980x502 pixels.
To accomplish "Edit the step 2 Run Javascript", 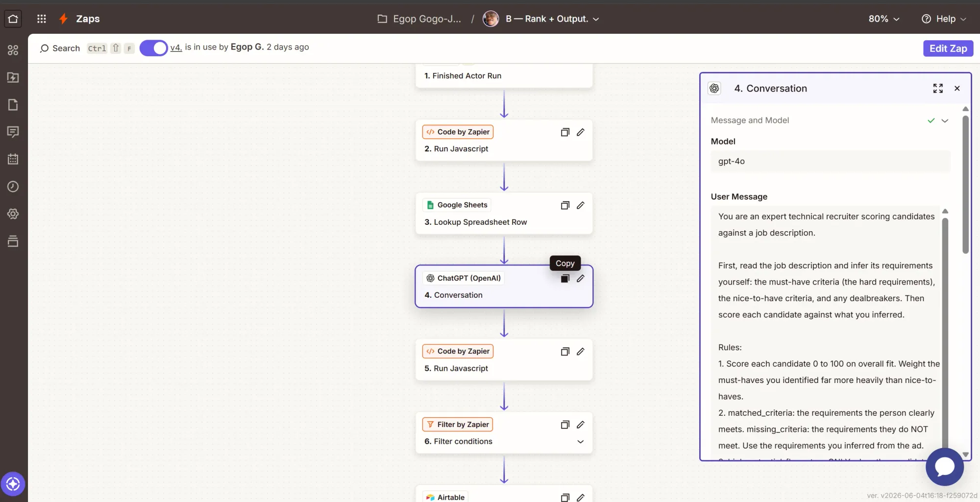I will 581,132.
